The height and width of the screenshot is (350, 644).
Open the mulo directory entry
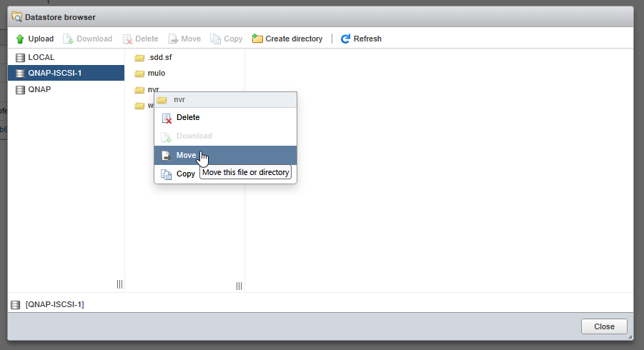pyautogui.click(x=157, y=73)
